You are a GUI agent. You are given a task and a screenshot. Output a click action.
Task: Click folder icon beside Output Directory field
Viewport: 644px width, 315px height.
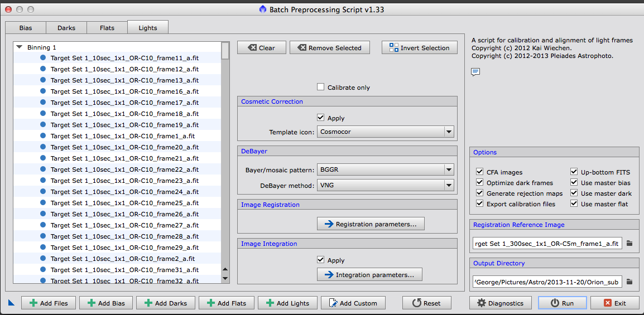[x=629, y=282]
